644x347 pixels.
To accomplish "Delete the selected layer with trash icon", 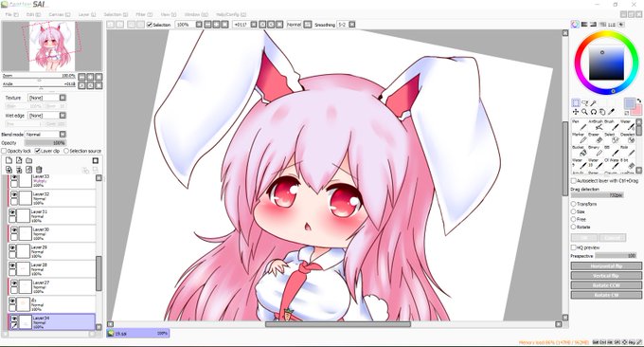I will (39, 170).
